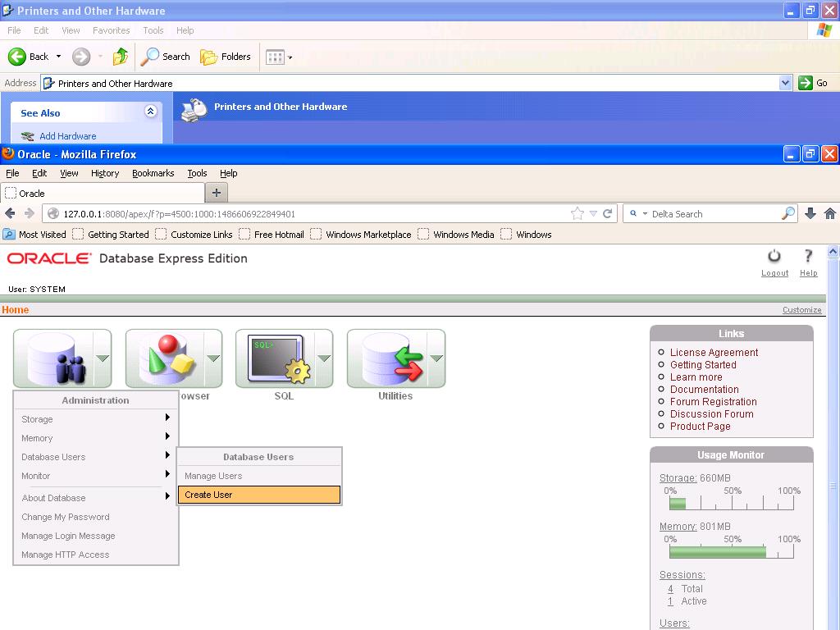Click Go button in Printers address bar
Image resolution: width=840 pixels, height=630 pixels.
(x=813, y=83)
